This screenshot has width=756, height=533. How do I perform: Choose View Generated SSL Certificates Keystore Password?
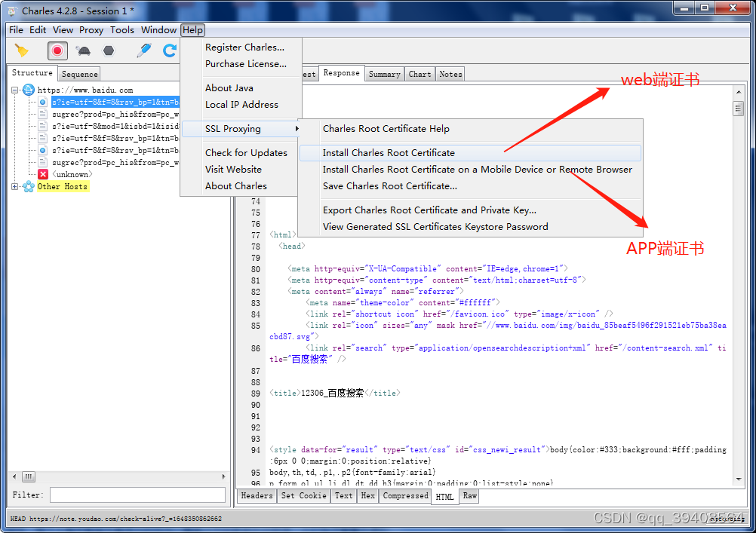(435, 226)
